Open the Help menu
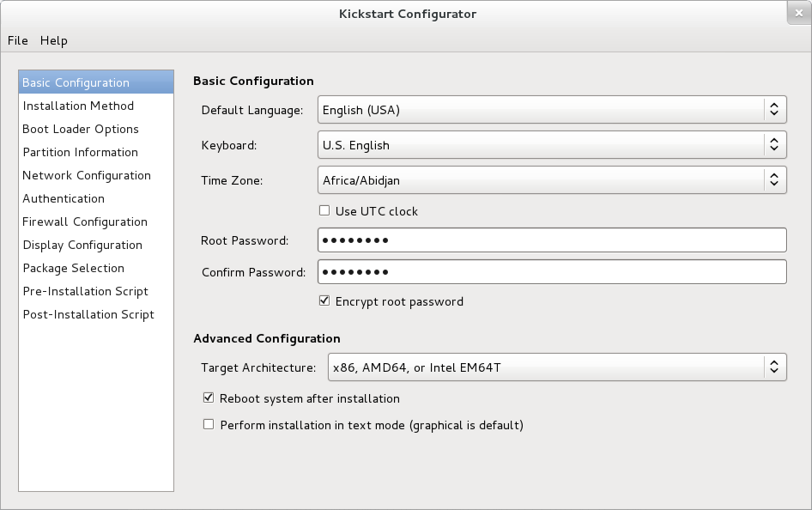The height and width of the screenshot is (510, 812). 53,40
